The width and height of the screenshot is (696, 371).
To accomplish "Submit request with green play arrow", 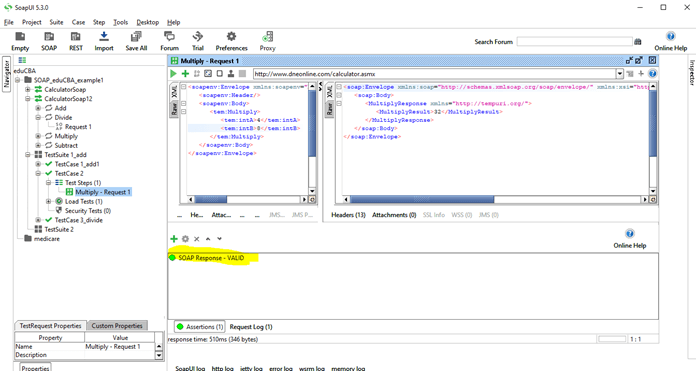I will pos(174,74).
